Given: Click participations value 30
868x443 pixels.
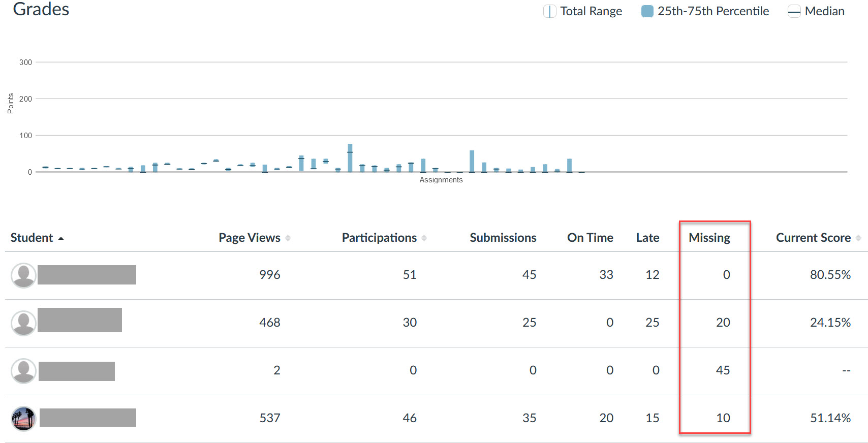Looking at the screenshot, I should (x=410, y=323).
